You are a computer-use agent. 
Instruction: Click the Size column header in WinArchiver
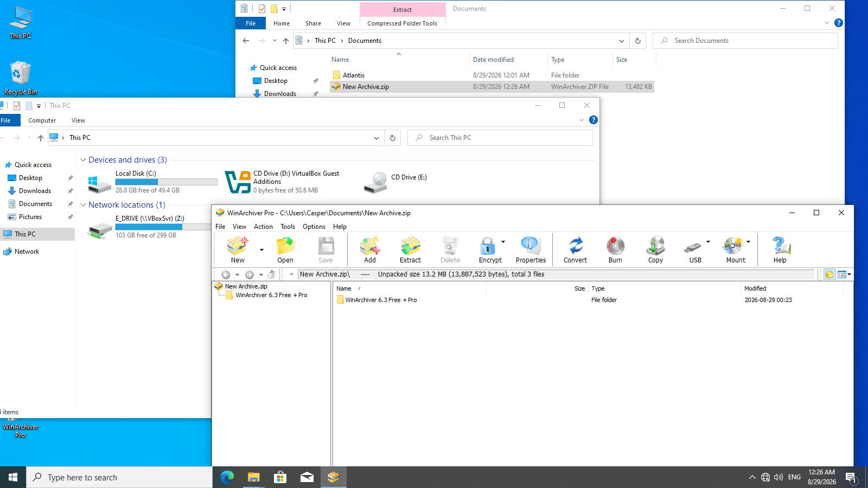[537, 288]
